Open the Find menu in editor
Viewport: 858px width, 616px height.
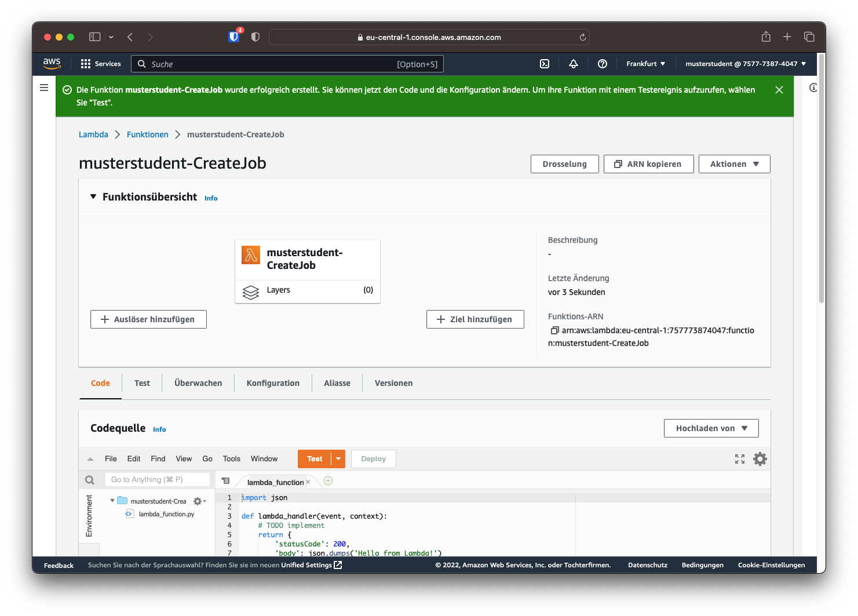158,459
